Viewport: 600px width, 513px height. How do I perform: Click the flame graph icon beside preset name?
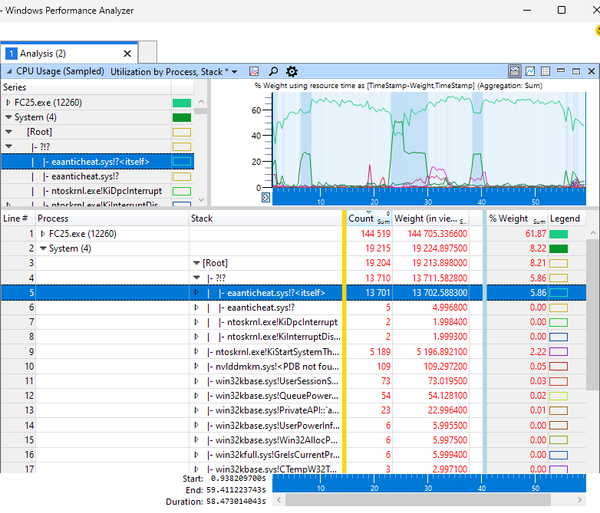coord(254,72)
